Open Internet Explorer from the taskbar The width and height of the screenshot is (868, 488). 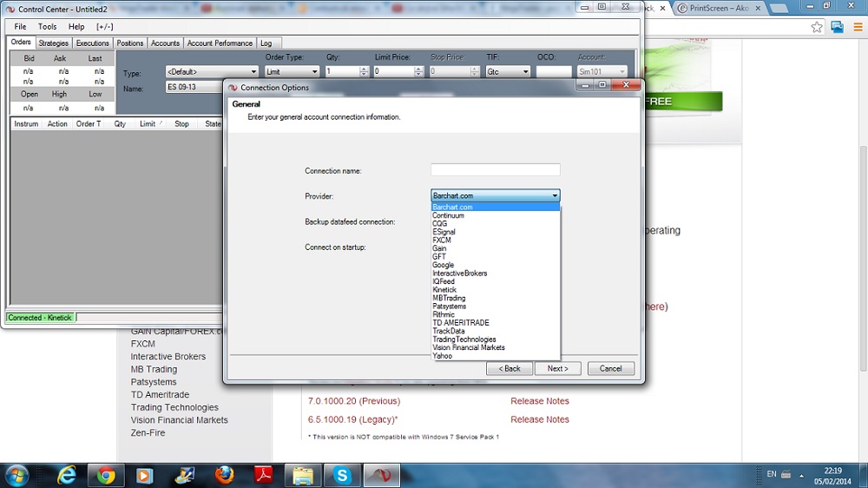67,475
